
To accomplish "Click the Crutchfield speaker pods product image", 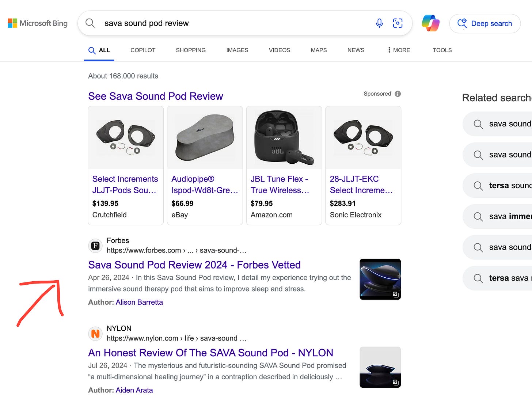I will (126, 138).
